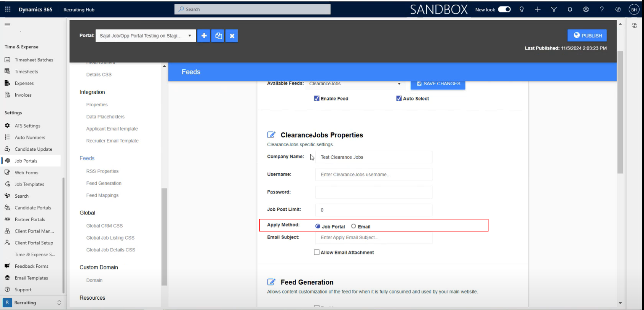The height and width of the screenshot is (310, 644).
Task: Open the help question mark icon
Action: [x=602, y=9]
